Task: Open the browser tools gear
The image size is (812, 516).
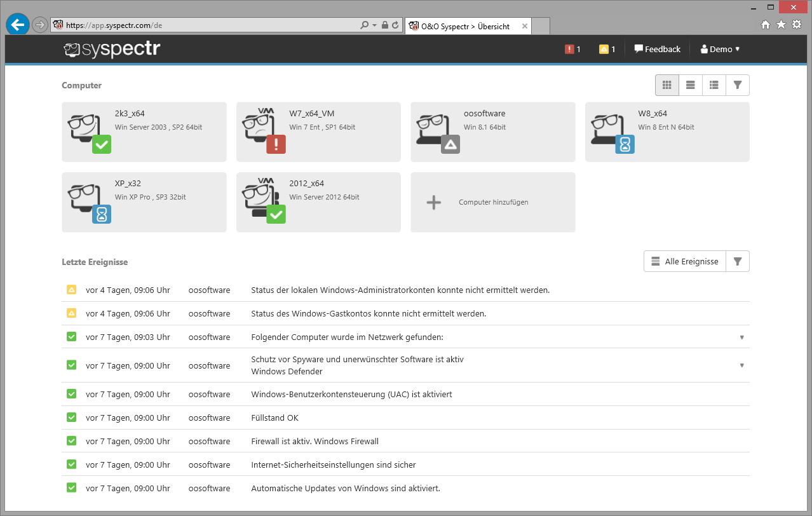Action: tap(796, 25)
